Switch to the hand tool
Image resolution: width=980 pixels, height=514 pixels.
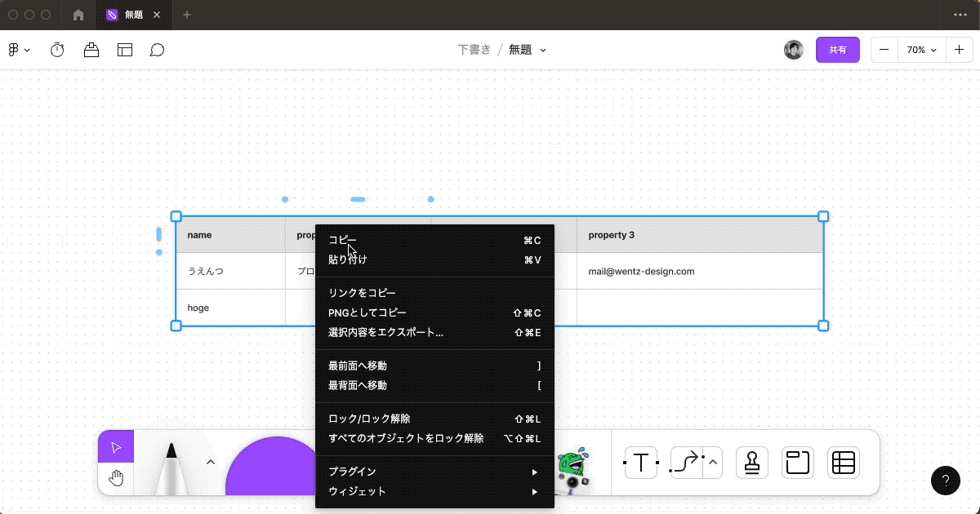[x=115, y=477]
